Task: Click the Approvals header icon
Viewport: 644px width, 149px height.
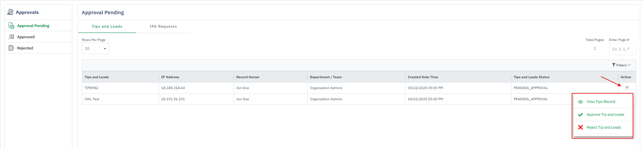Action: coord(10,12)
